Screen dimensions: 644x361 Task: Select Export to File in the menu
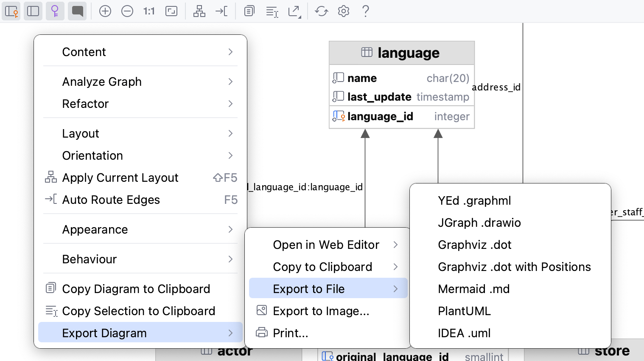click(x=328, y=288)
